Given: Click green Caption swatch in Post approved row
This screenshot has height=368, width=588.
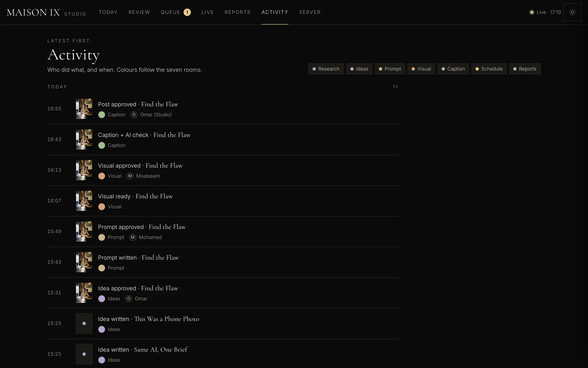Looking at the screenshot, I should tap(102, 115).
